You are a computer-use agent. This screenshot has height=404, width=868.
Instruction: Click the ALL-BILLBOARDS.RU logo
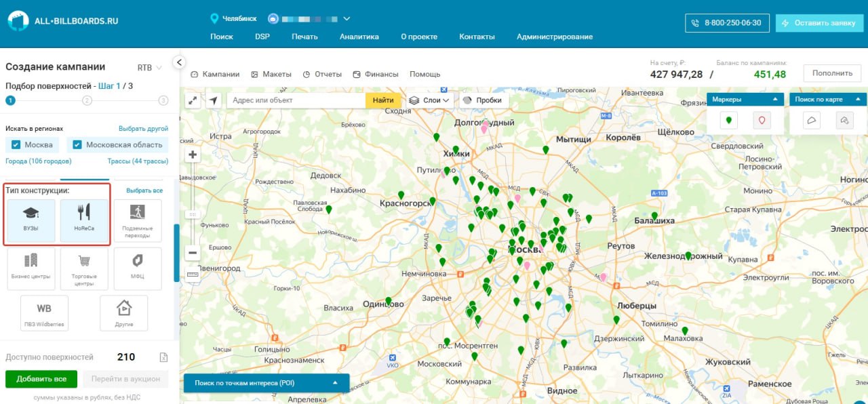(x=63, y=21)
